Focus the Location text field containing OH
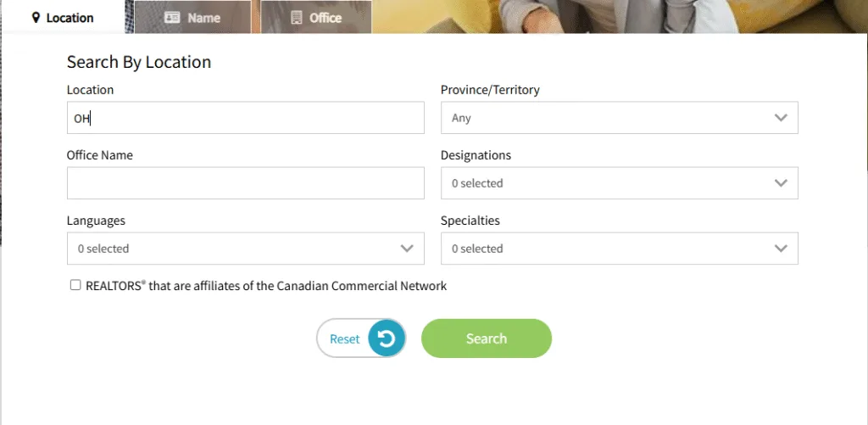Screen dimensions: 868x425 (245, 118)
